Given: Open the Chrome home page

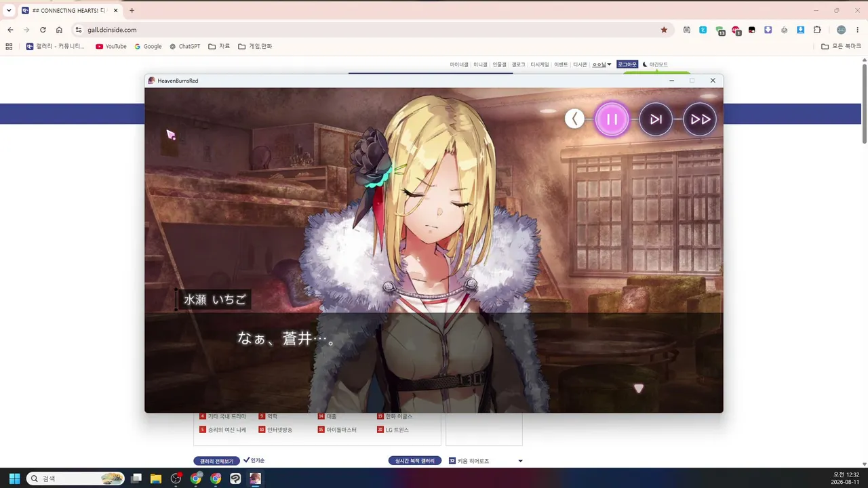Looking at the screenshot, I should [59, 30].
